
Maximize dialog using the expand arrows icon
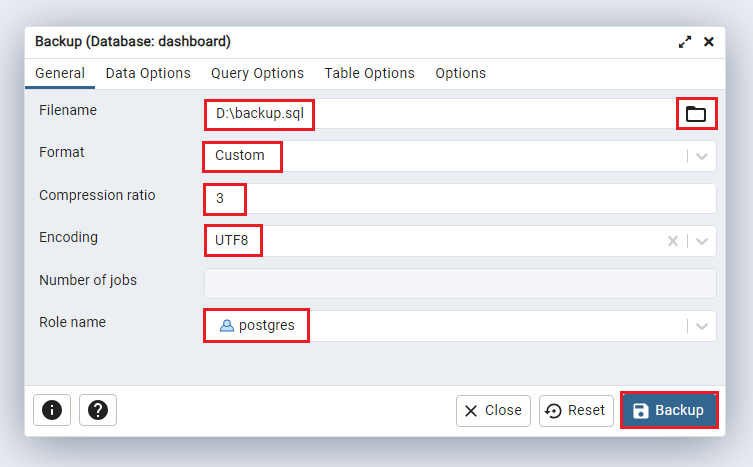(685, 42)
